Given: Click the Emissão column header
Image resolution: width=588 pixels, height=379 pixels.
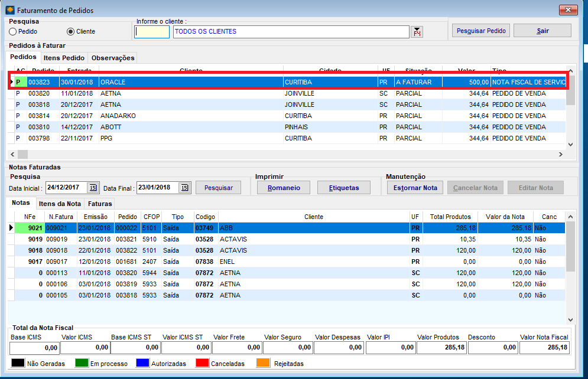Looking at the screenshot, I should (x=96, y=217).
